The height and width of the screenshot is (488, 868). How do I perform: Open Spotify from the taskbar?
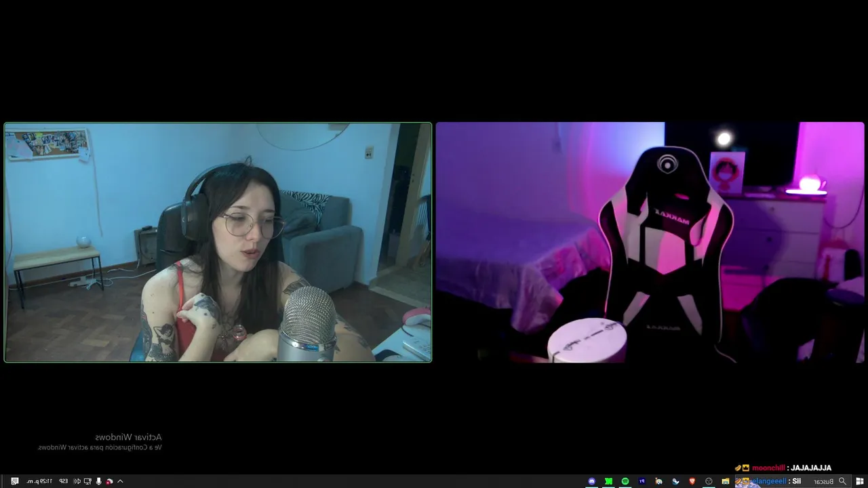coord(625,481)
